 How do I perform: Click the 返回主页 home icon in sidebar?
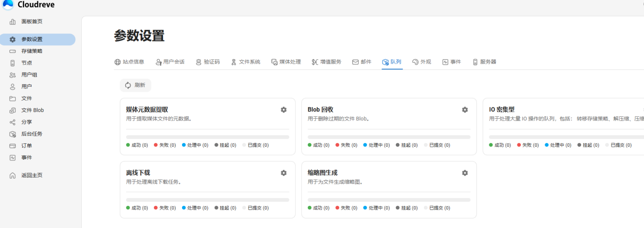(13, 175)
